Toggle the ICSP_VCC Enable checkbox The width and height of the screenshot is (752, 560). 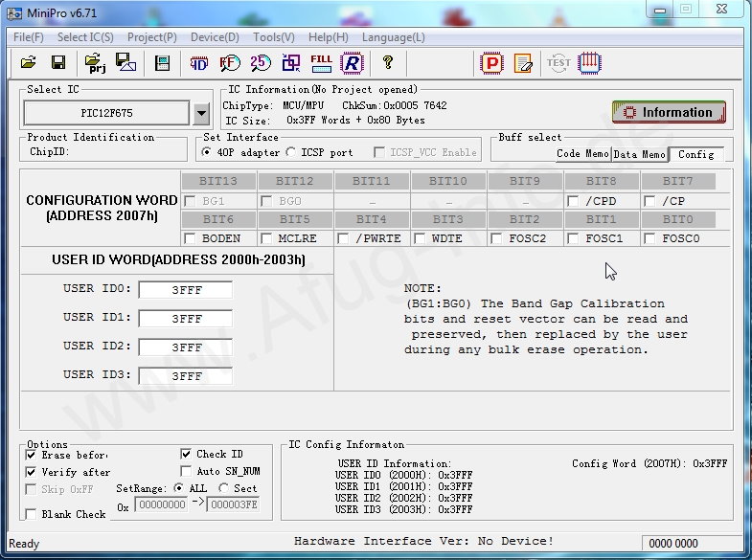379,152
